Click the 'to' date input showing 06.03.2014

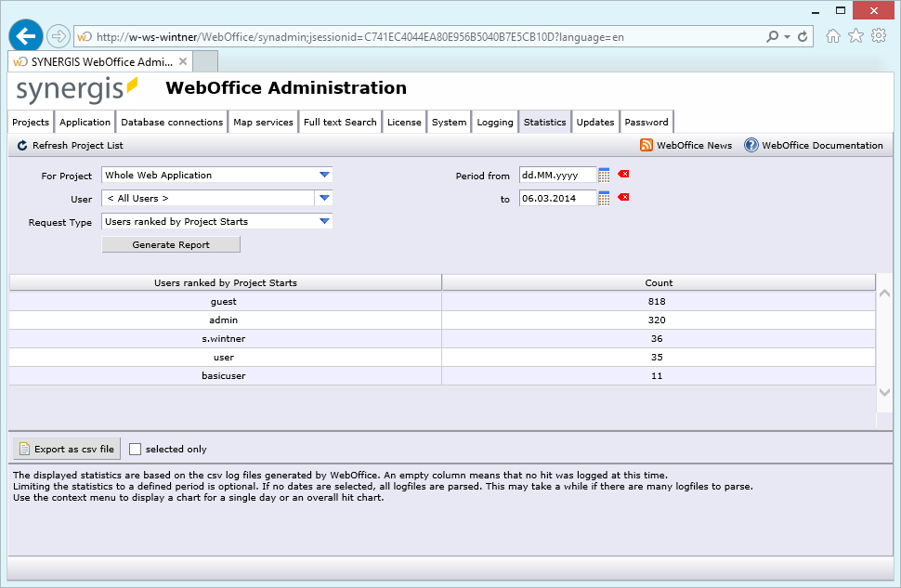pyautogui.click(x=557, y=198)
